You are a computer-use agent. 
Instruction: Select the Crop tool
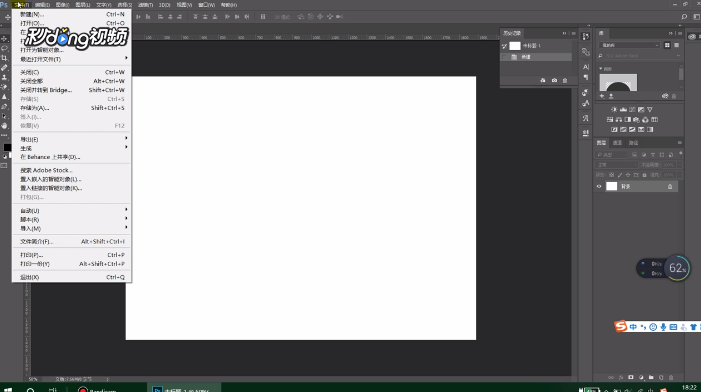[4, 58]
